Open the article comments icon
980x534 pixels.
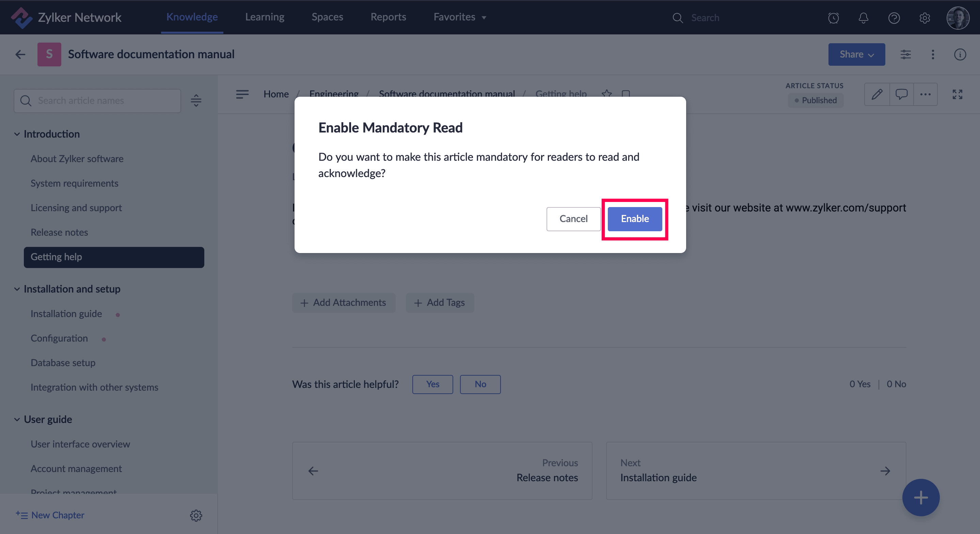(x=901, y=94)
